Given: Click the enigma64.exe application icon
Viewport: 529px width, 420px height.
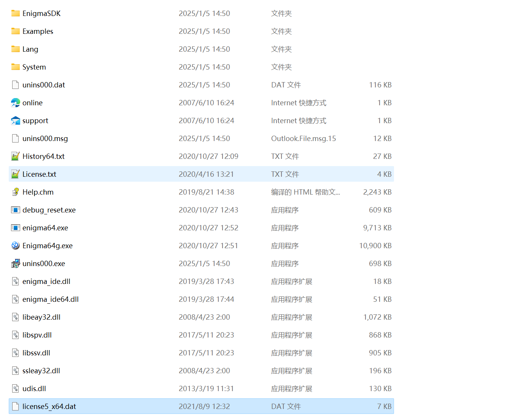Looking at the screenshot, I should pyautogui.click(x=15, y=228).
